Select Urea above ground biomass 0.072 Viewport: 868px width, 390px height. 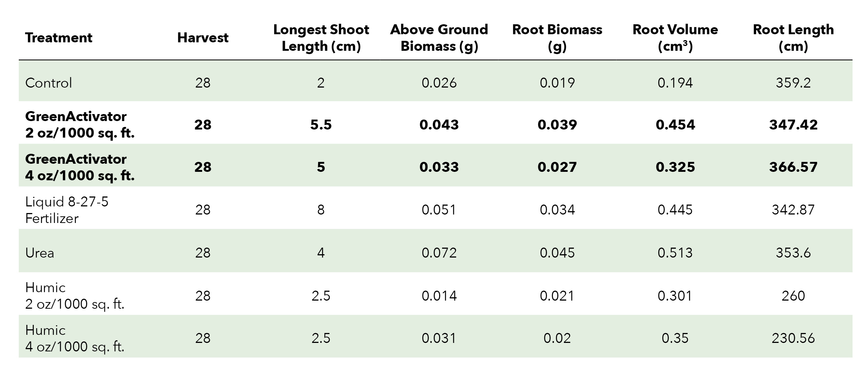(x=439, y=253)
